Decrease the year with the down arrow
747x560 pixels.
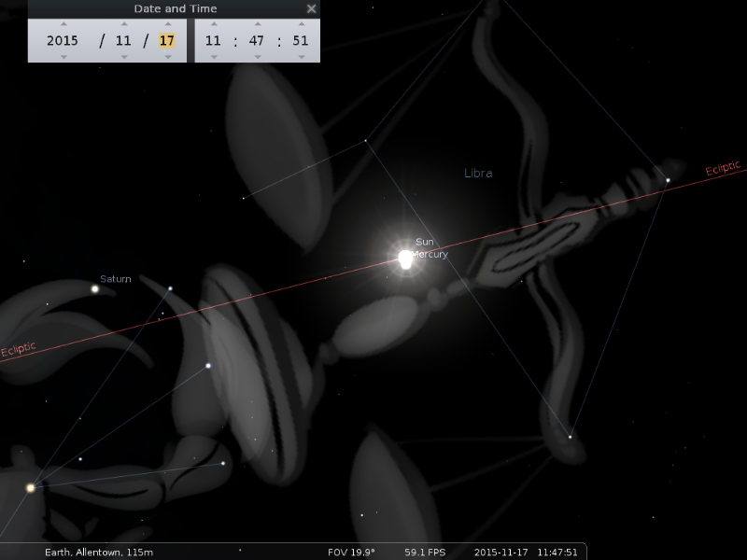pos(63,57)
